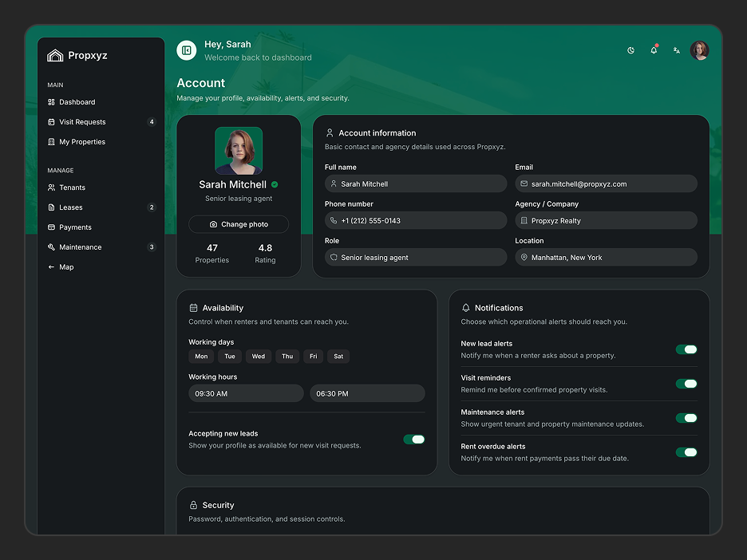
Task: Toggle the Tue working day
Action: click(230, 357)
